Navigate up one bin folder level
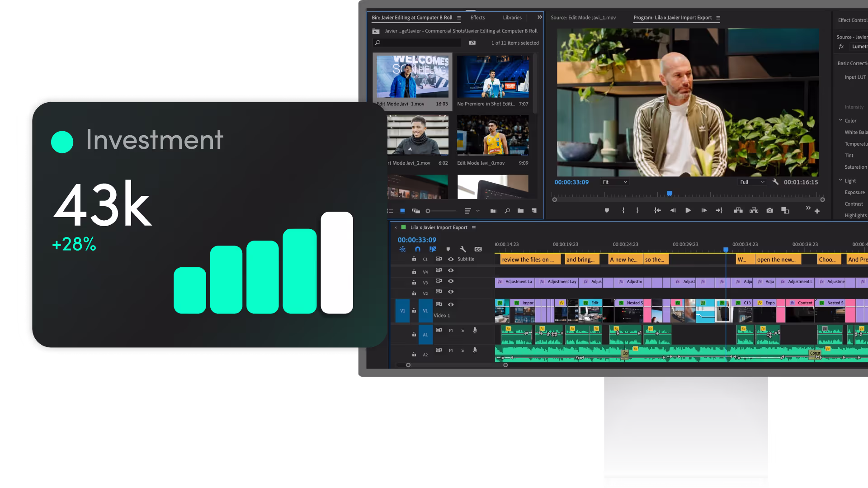The width and height of the screenshot is (868, 488). pyautogui.click(x=376, y=31)
